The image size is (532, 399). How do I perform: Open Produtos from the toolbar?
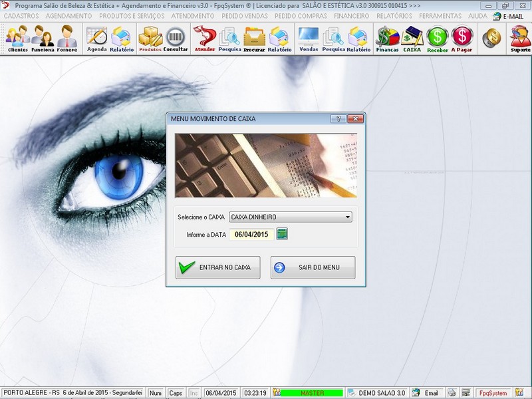click(150, 39)
